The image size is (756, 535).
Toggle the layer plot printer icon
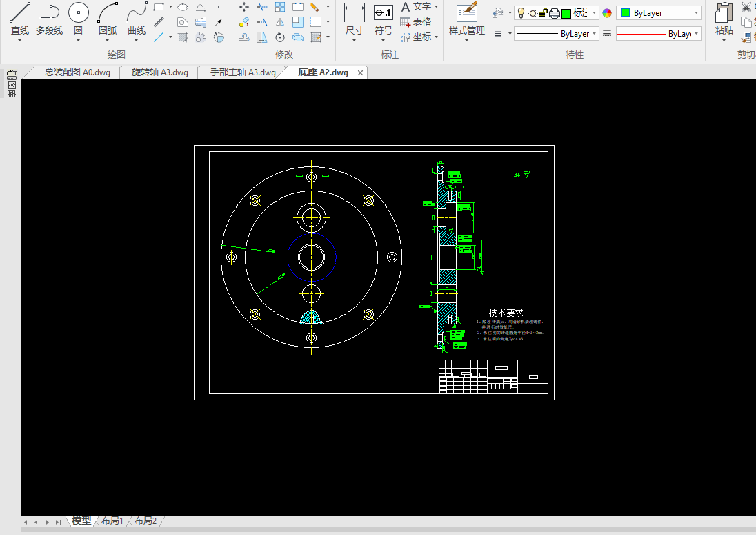coord(555,14)
